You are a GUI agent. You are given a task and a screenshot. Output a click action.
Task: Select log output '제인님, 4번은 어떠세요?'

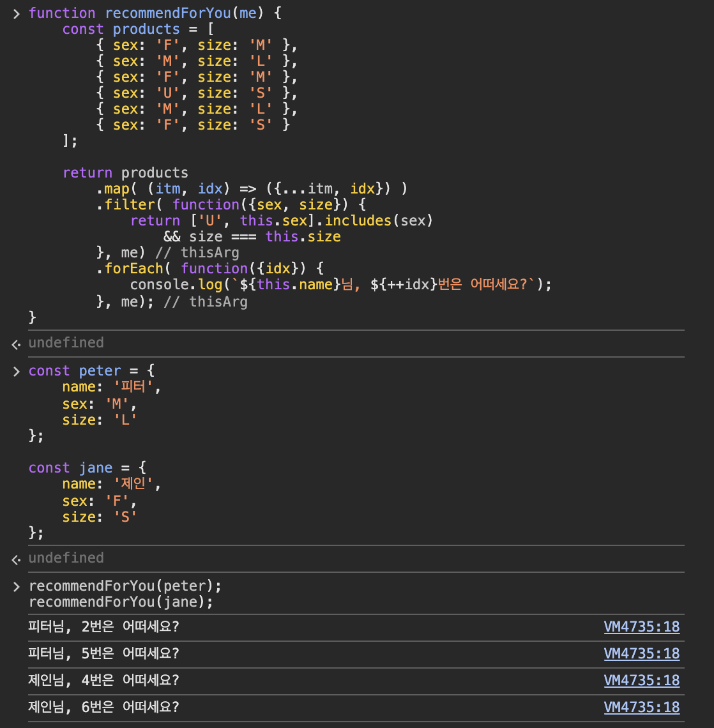tap(103, 680)
